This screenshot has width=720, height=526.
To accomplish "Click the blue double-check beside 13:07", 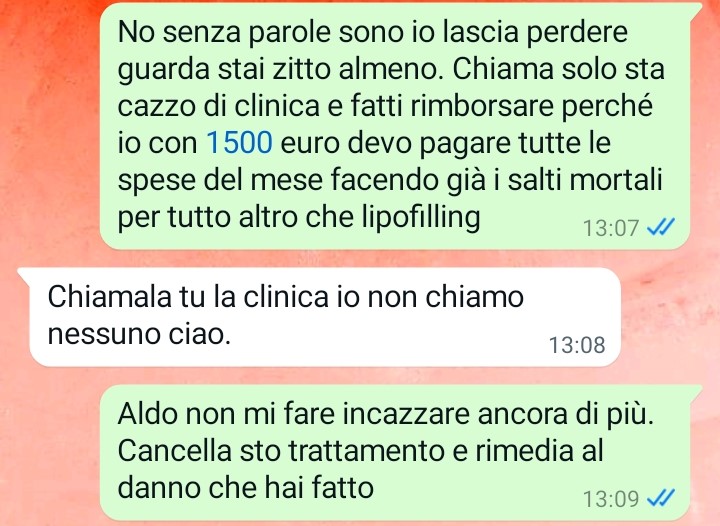I will (x=661, y=227).
